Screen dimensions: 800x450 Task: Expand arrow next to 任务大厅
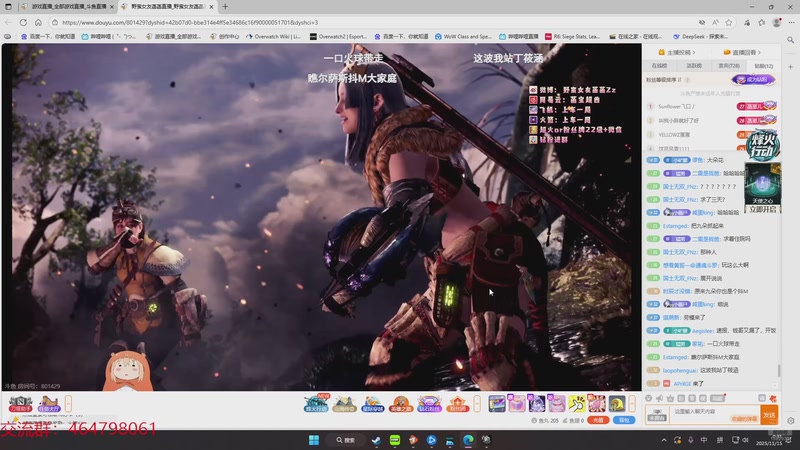[68, 404]
